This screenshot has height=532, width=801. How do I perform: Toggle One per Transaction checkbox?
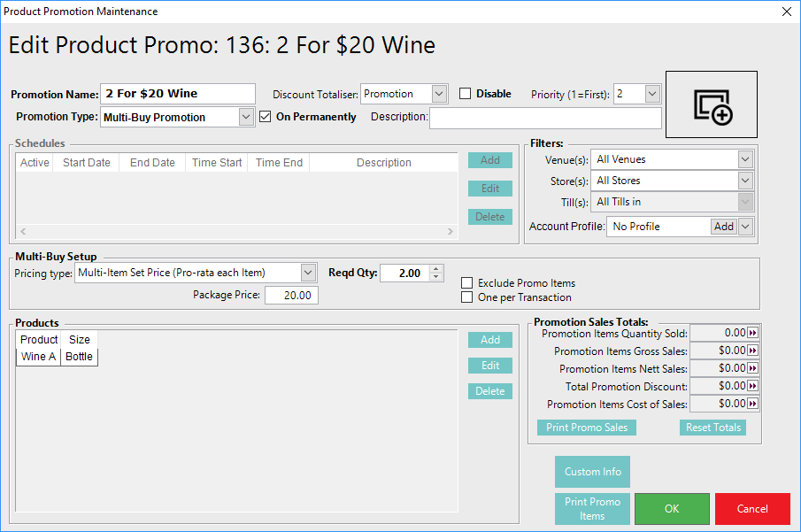pos(467,297)
